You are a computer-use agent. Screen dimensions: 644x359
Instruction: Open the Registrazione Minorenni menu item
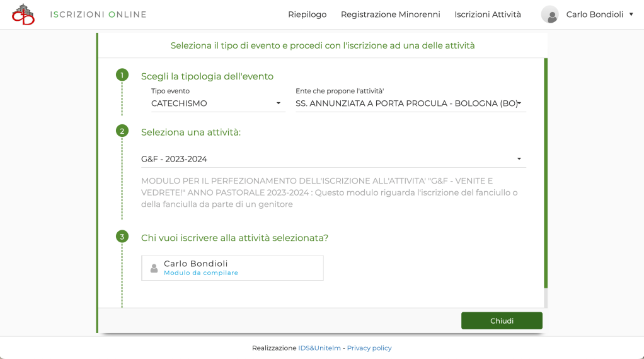(x=390, y=15)
